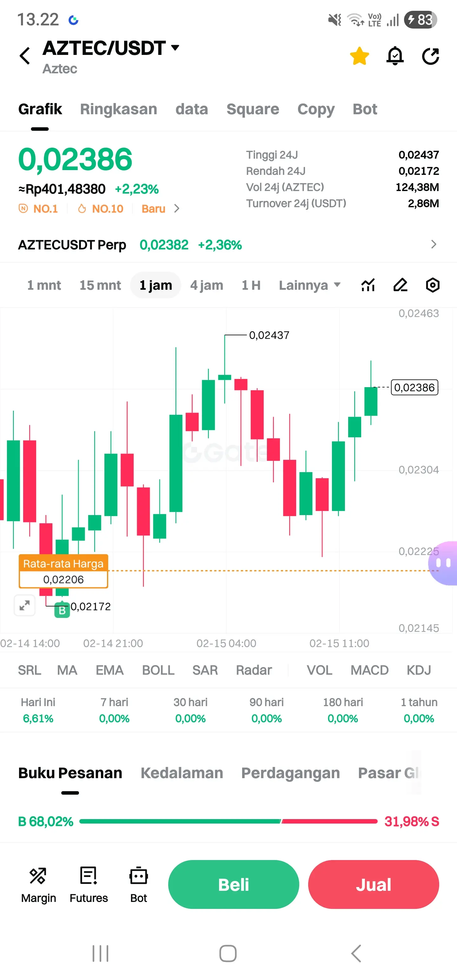Viewport: 457px width, 980px height.
Task: Toggle the MA indicator
Action: point(67,670)
